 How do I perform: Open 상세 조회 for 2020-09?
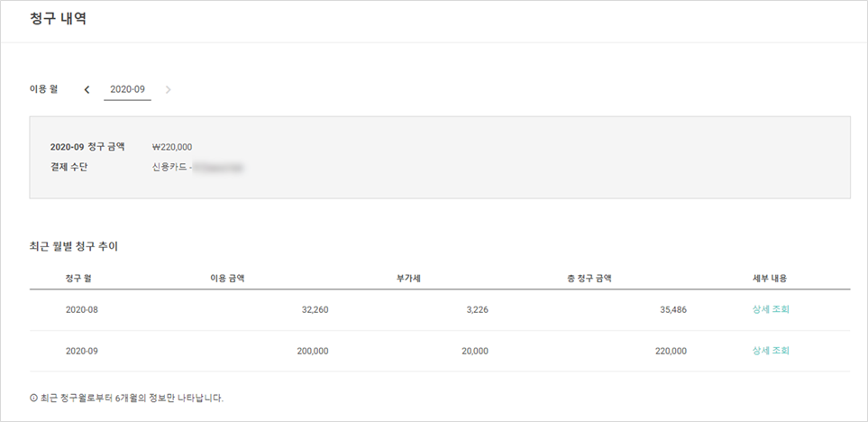point(771,351)
